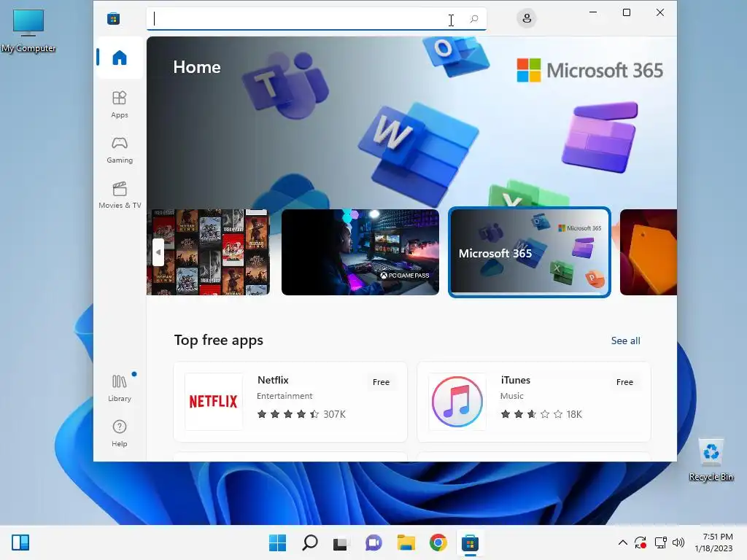Select the Microsoft 365 carousel thumbnail
Screen dimensions: 747x560
tap(530, 252)
